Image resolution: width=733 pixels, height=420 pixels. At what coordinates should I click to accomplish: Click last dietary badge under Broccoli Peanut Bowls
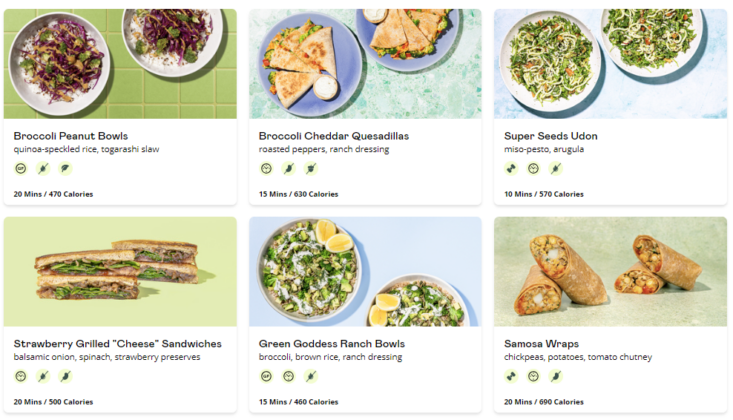pos(65,168)
